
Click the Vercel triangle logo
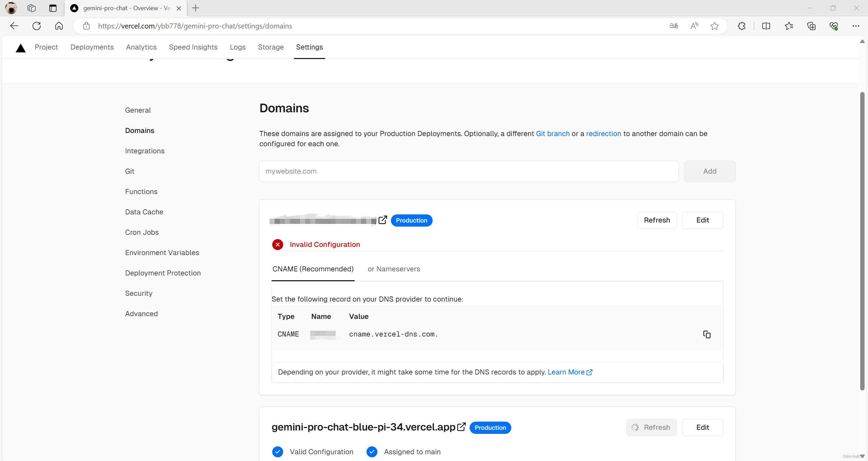click(x=21, y=48)
